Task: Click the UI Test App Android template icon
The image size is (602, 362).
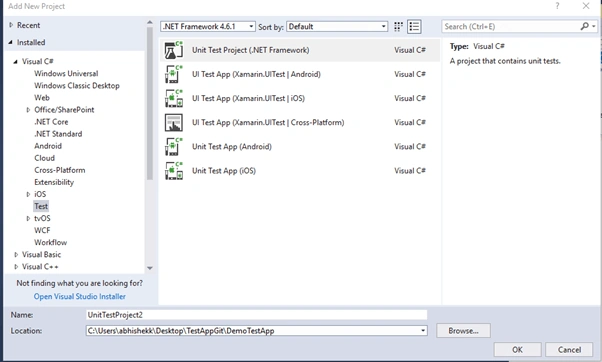Action: pos(174,74)
